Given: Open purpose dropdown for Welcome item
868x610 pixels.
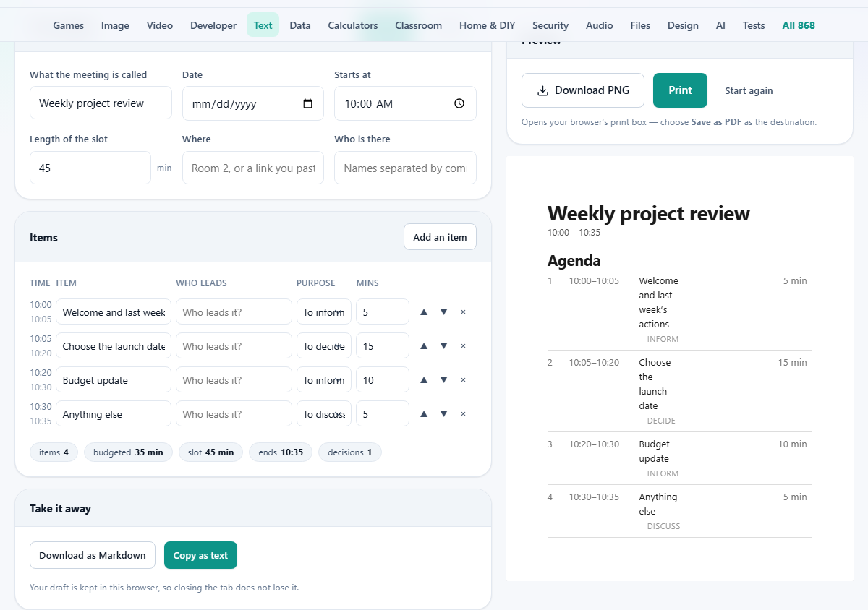Looking at the screenshot, I should point(324,312).
